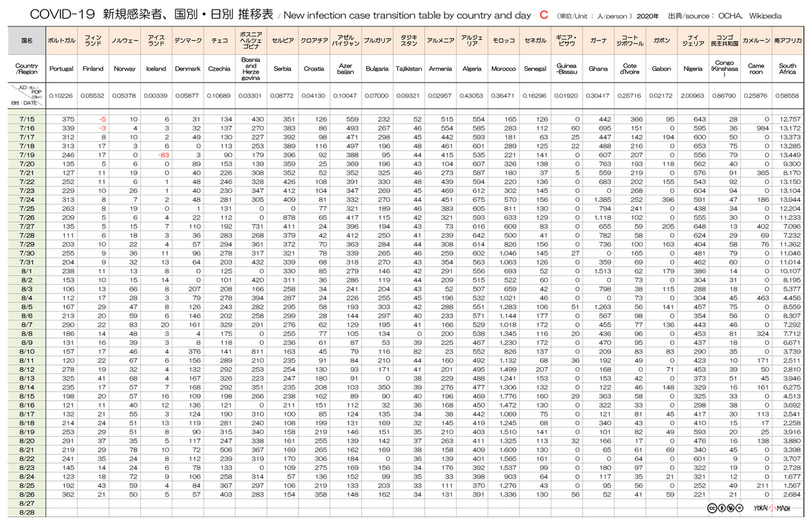Click Ghana's '1,513' value on 8/1

(603, 270)
